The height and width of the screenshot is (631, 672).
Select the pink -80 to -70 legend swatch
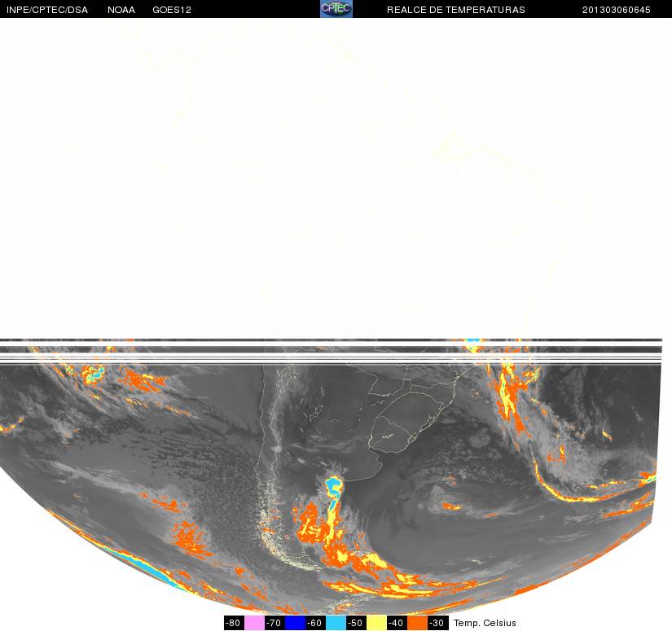click(x=255, y=623)
